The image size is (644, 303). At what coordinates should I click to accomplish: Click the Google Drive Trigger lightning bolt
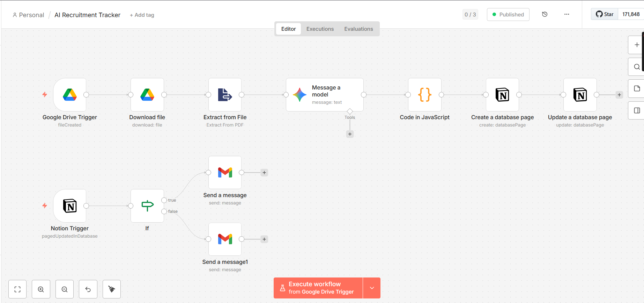coord(45,94)
